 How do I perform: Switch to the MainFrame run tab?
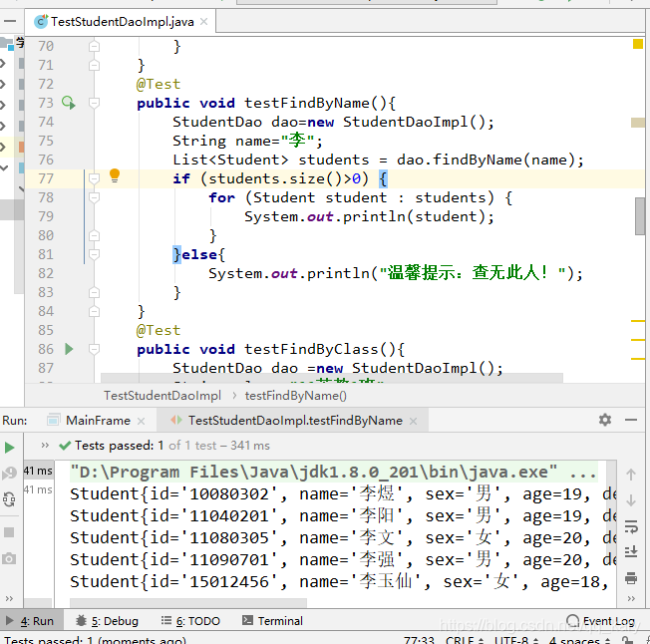coord(98,421)
